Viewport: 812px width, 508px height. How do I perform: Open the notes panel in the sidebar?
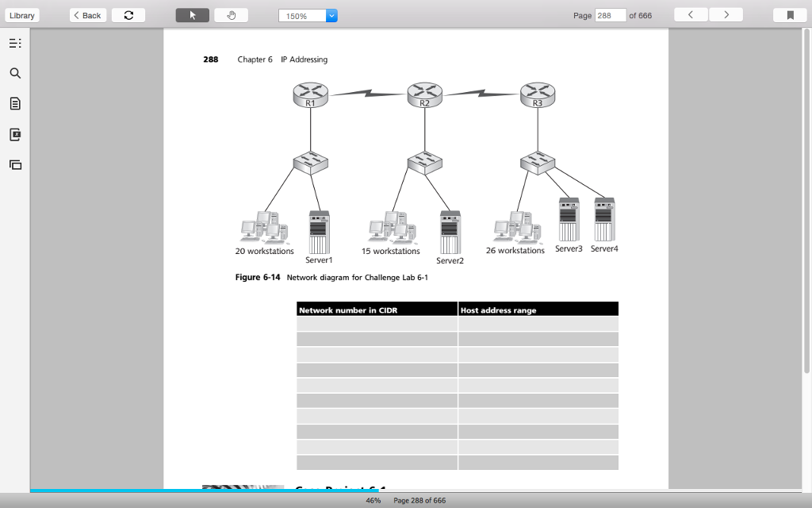[x=14, y=103]
